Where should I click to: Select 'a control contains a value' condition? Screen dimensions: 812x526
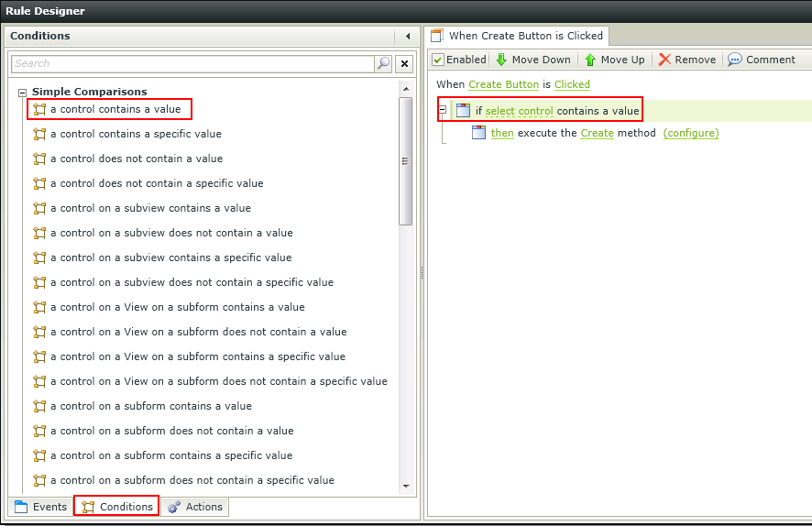point(115,109)
